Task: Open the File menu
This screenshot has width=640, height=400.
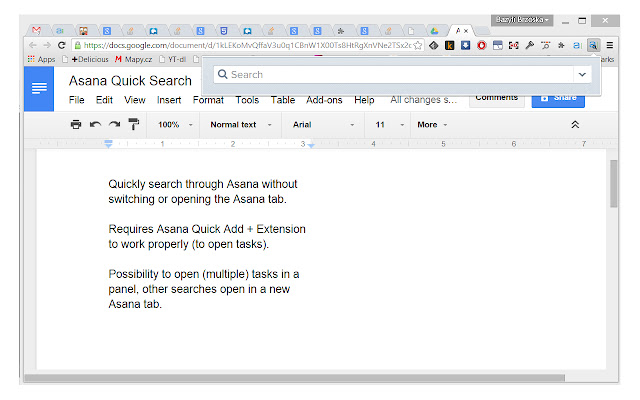Action: pos(77,100)
